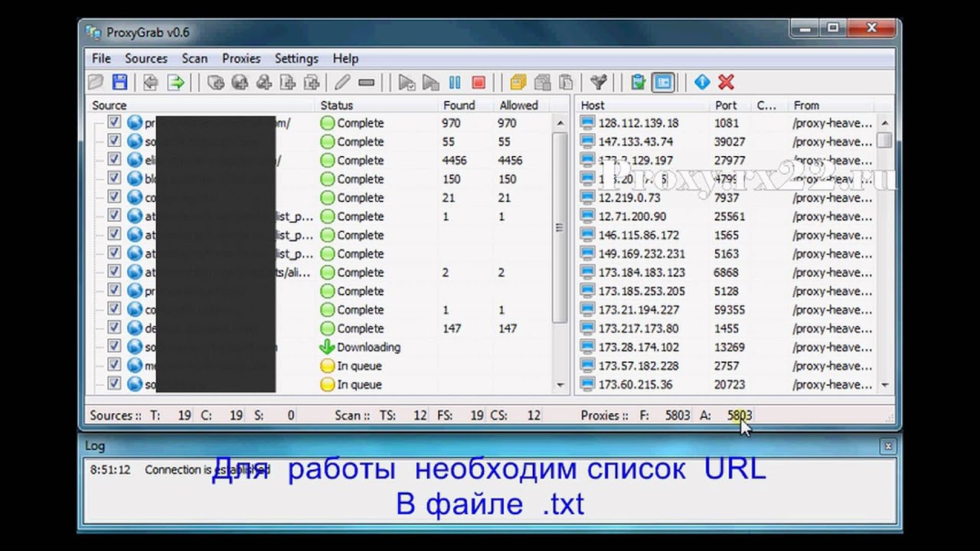Sort by the Found column header

(465, 105)
